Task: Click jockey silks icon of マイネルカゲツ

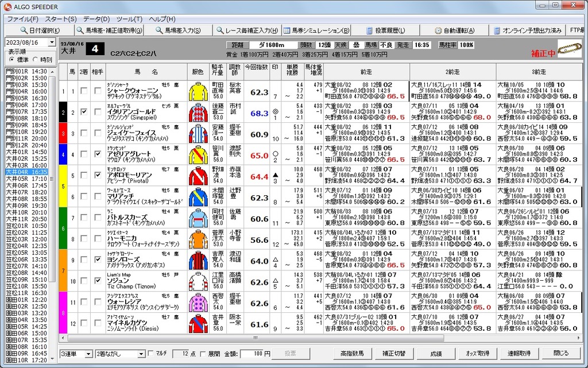Action: [x=198, y=324]
